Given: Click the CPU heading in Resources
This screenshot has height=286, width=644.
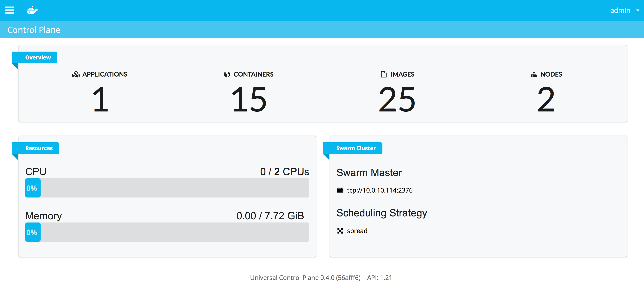Looking at the screenshot, I should [36, 172].
